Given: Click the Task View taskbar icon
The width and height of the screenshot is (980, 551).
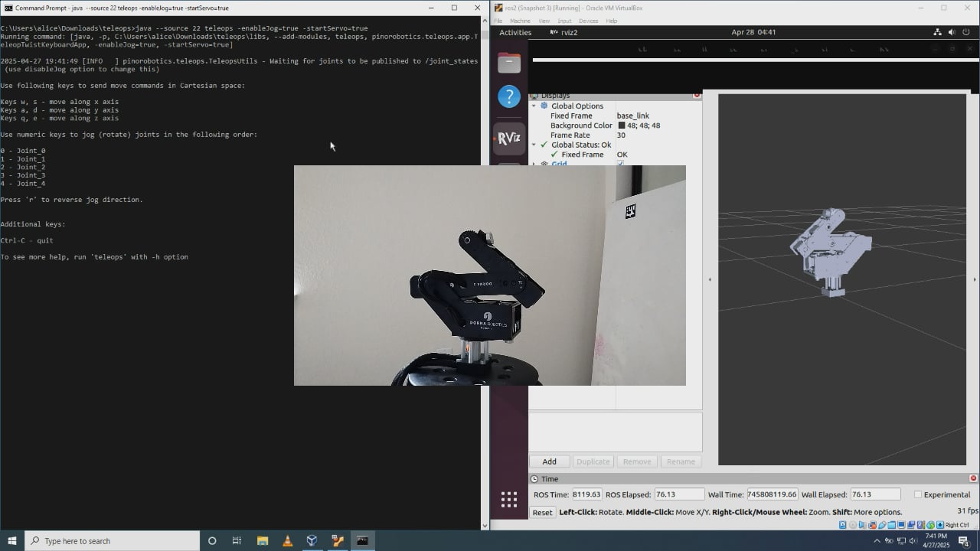Looking at the screenshot, I should pos(237,541).
